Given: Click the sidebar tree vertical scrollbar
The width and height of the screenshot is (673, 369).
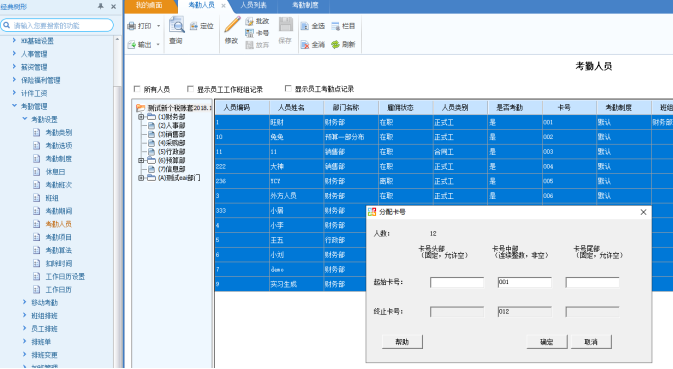Looking at the screenshot, I should (x=117, y=202).
